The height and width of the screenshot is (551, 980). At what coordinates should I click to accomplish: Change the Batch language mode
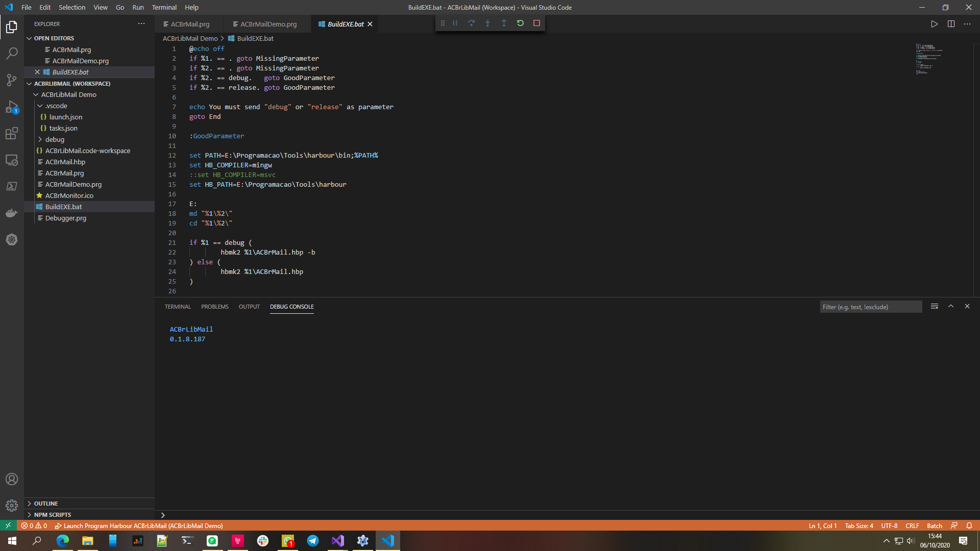(x=935, y=525)
